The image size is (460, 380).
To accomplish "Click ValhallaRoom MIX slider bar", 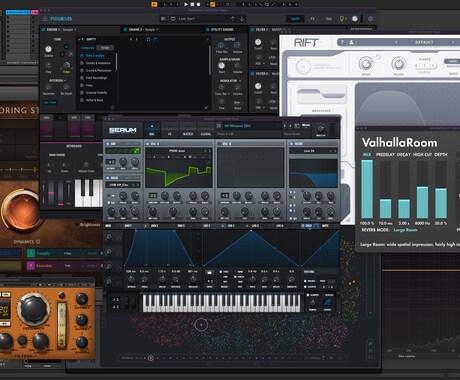I will 367,189.
